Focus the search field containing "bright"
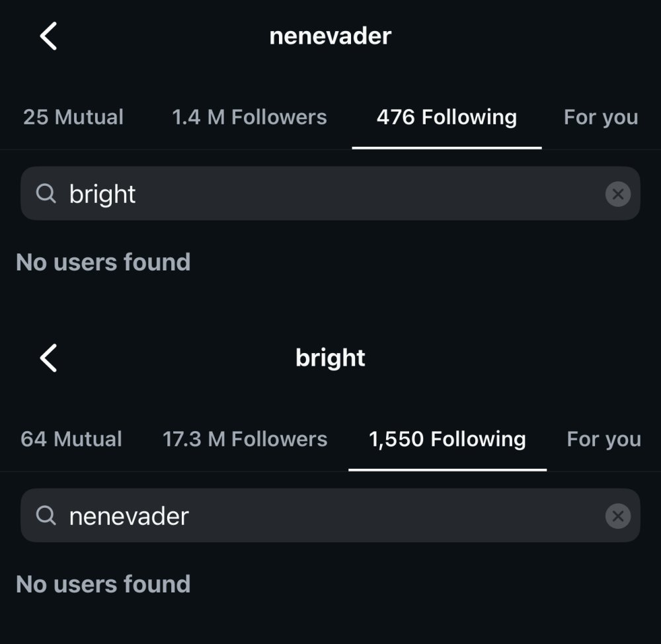Image resolution: width=661 pixels, height=644 pixels. pyautogui.click(x=330, y=194)
